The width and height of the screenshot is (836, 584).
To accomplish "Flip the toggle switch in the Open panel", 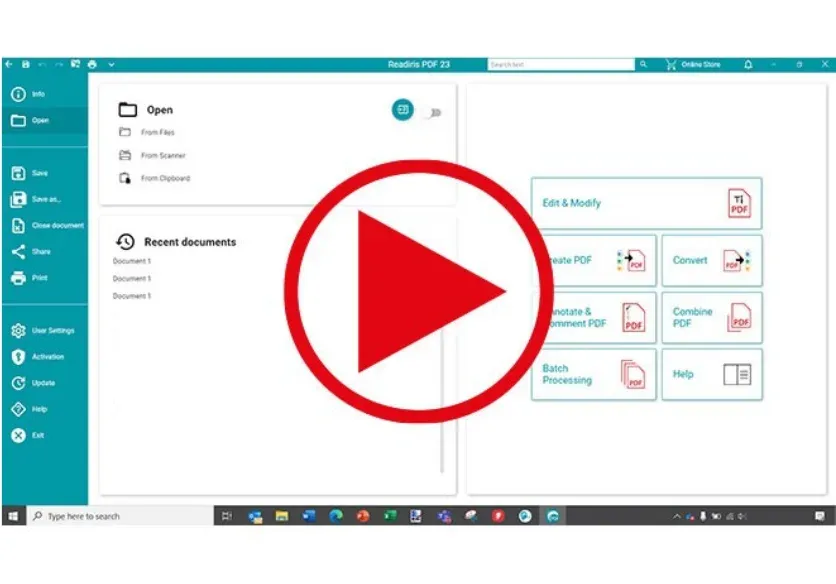I will pyautogui.click(x=435, y=113).
